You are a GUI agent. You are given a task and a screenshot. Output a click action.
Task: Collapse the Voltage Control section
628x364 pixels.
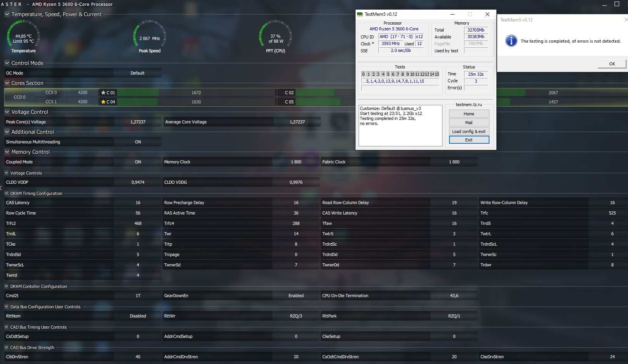tap(7, 112)
